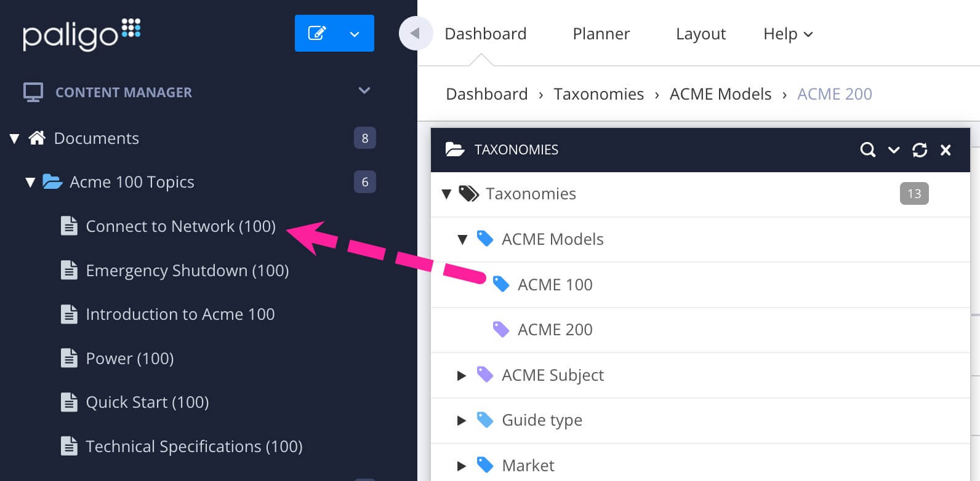
Task: Click the ACME Models tag icon
Action: tap(485, 239)
